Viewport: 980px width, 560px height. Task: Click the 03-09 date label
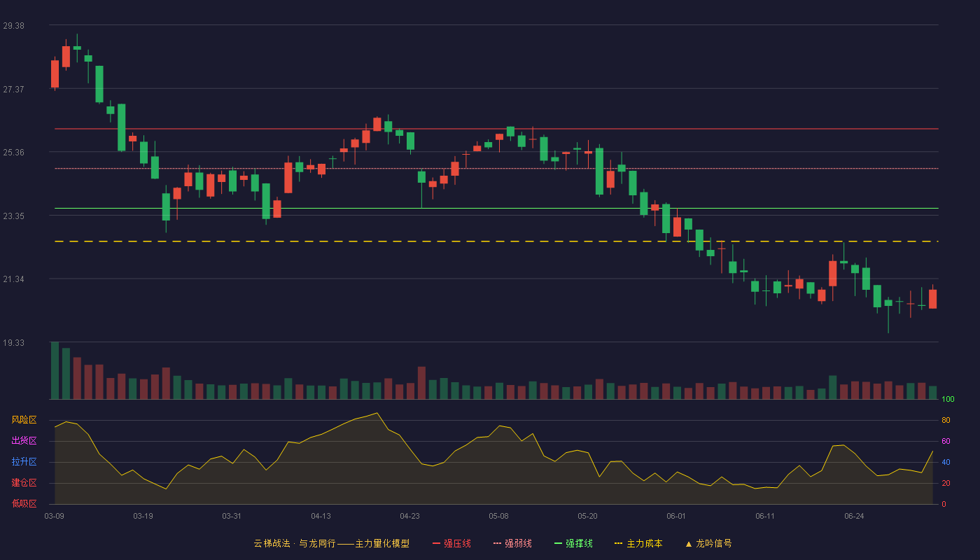click(x=54, y=516)
